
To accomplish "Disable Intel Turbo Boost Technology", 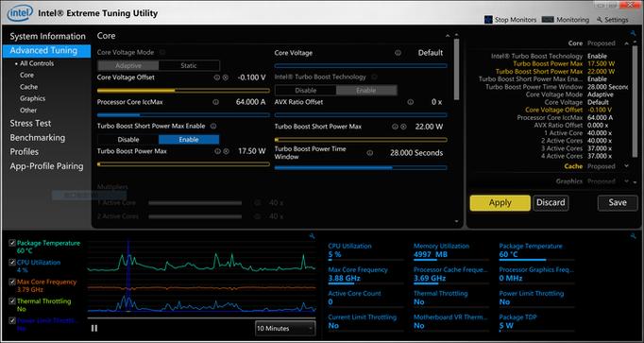I will coord(306,91).
